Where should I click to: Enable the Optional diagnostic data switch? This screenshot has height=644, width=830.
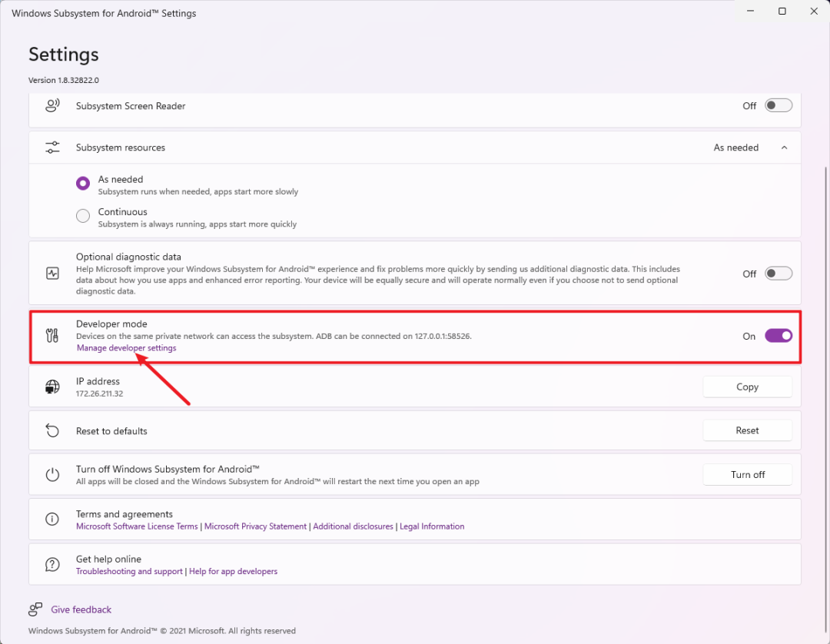pyautogui.click(x=778, y=274)
